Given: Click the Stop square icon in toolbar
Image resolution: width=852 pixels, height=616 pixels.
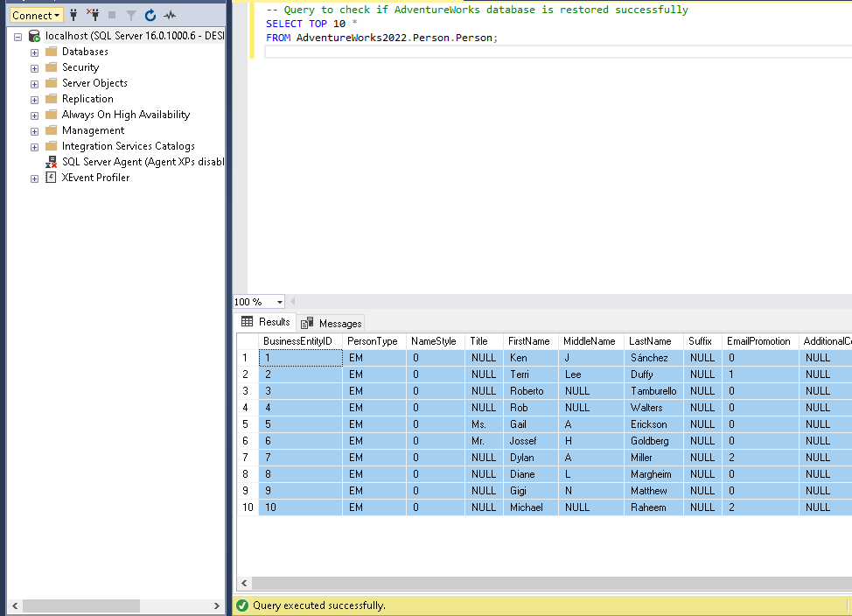Looking at the screenshot, I should pyautogui.click(x=112, y=15).
